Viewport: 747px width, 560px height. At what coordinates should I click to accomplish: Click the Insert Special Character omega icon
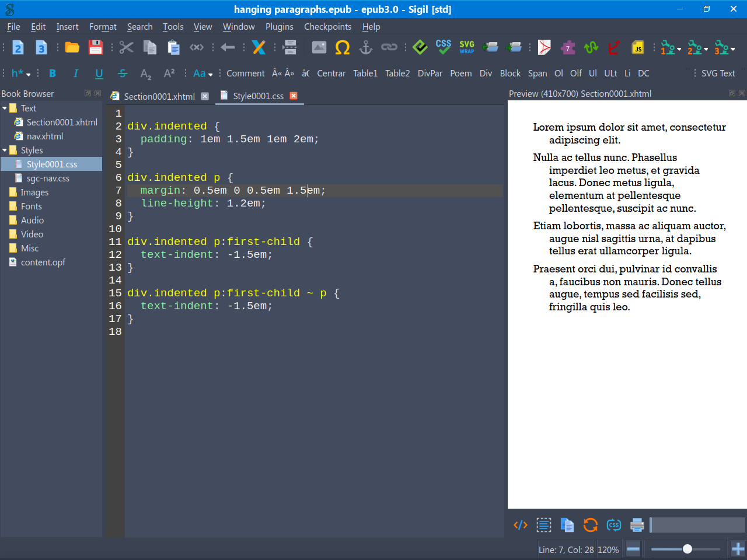(343, 48)
